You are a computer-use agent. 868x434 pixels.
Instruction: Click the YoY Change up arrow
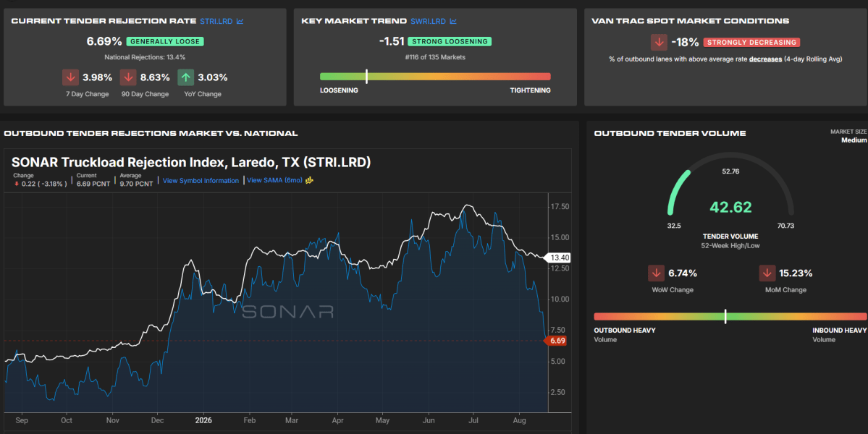click(185, 77)
